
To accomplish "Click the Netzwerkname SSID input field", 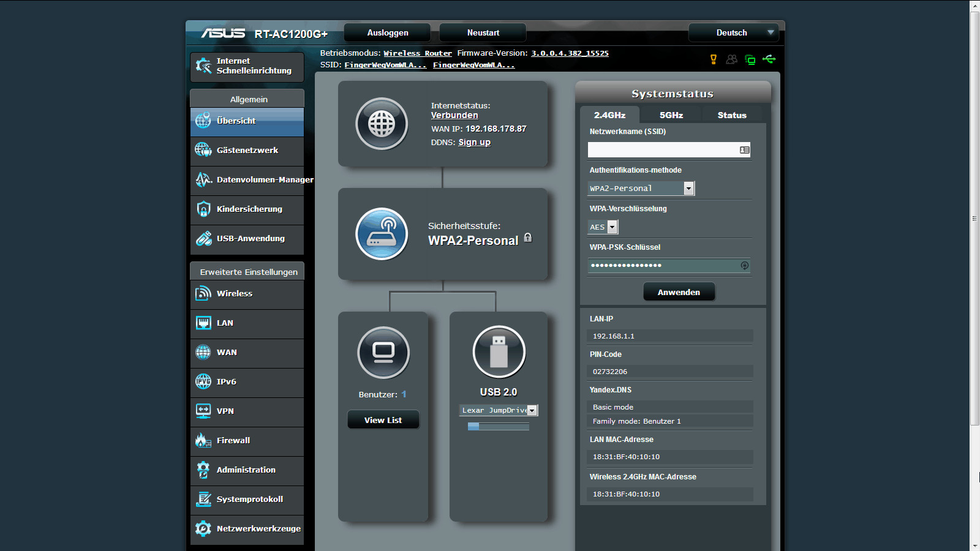I will 669,150.
